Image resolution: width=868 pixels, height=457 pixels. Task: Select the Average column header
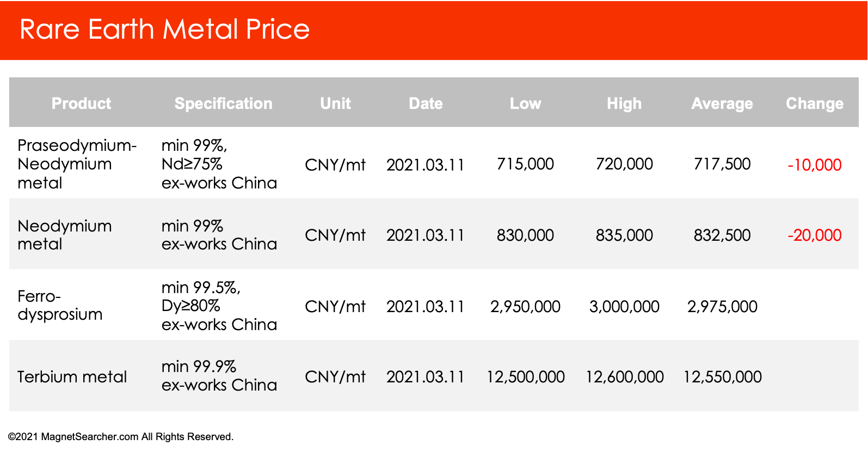(x=722, y=103)
